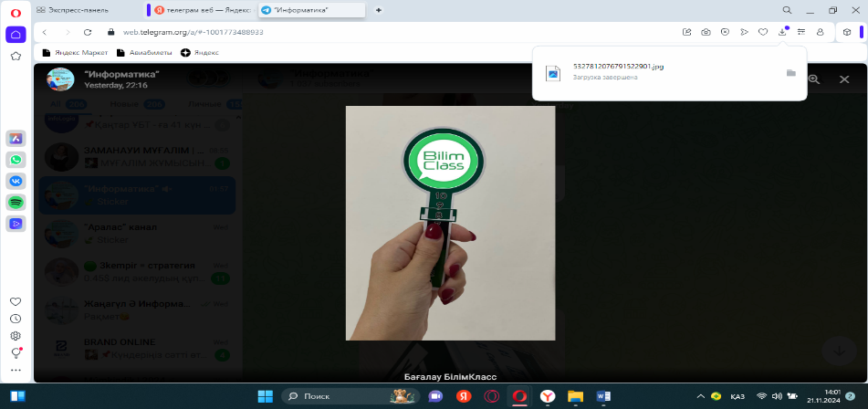Switch to the Экспресс-панель tab
The width and height of the screenshot is (868, 409).
(x=78, y=9)
